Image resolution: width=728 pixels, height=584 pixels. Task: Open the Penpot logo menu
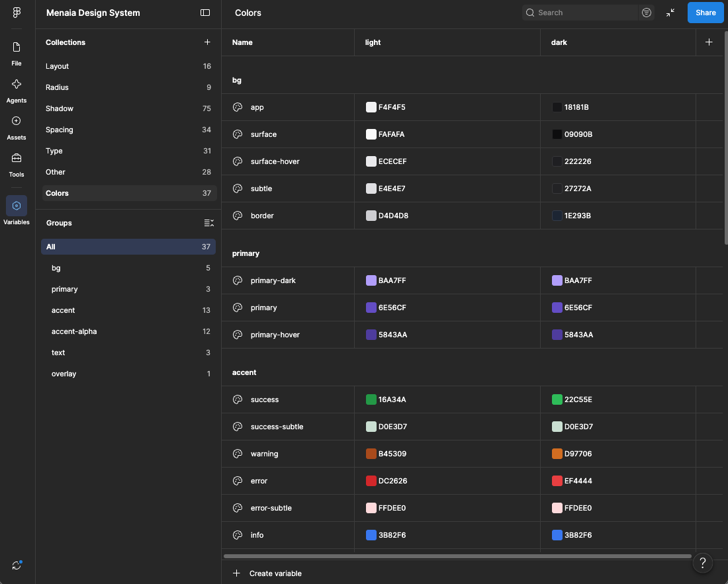click(17, 13)
